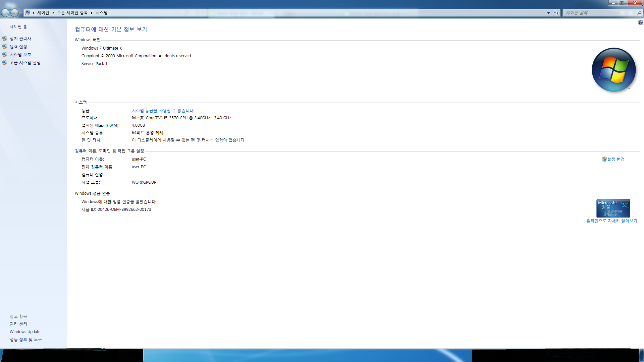644x362 pixels.
Task: Click the Microsoft genuine software badge
Action: click(613, 208)
